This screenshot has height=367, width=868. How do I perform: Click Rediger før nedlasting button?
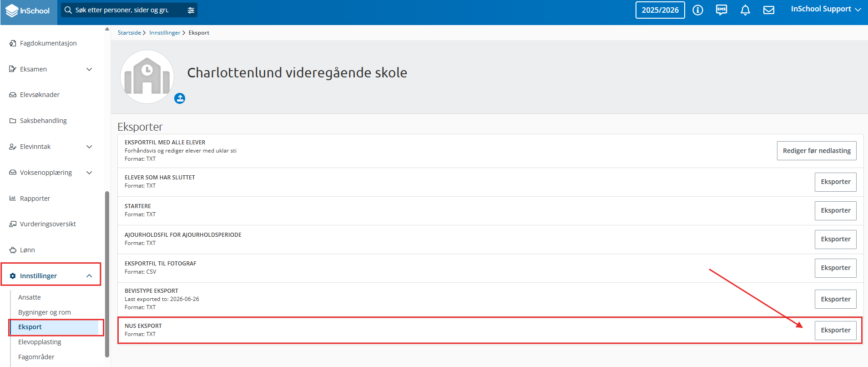817,151
